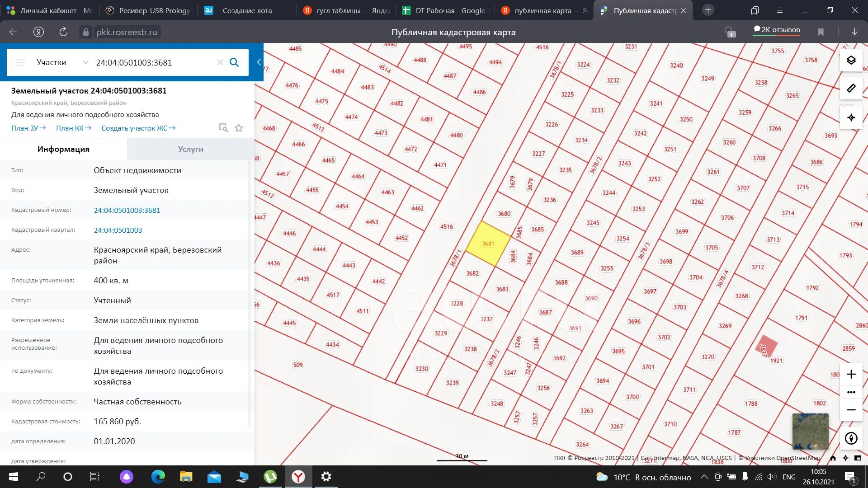
Task: Show hidden tray icons chevron
Action: 704,477
